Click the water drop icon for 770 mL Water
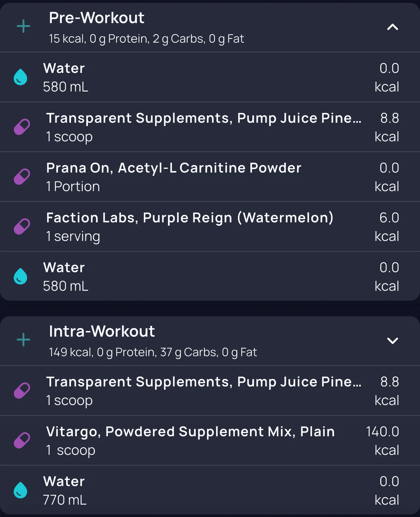This screenshot has width=420, height=517. tap(21, 490)
